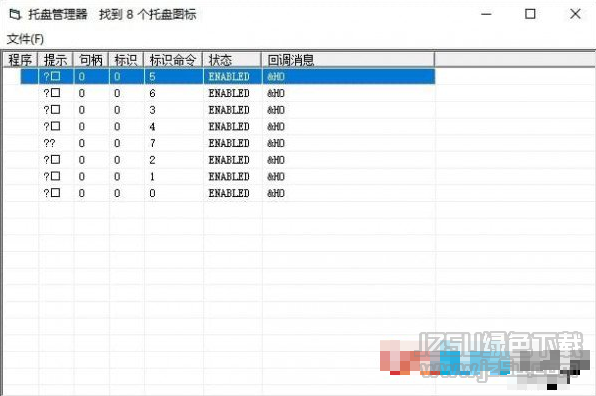Sort by the 标识 column header
The width and height of the screenshot is (596, 396).
pos(126,60)
